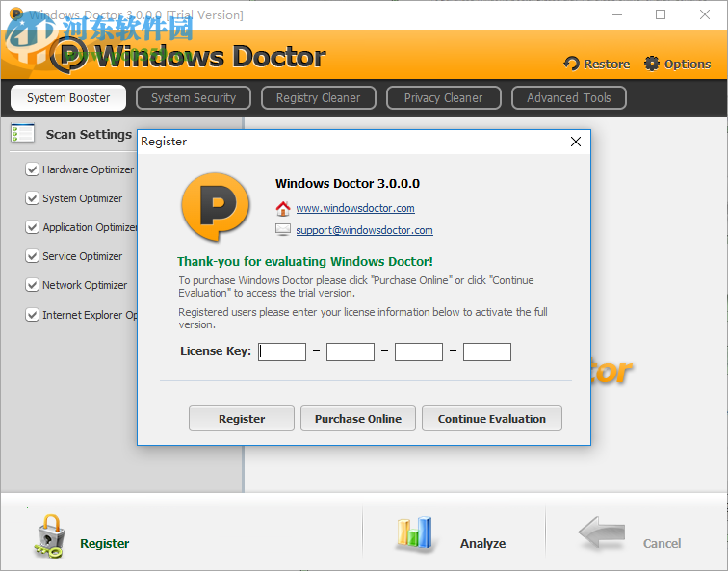Click Cancel label in bottom bar

point(663,544)
